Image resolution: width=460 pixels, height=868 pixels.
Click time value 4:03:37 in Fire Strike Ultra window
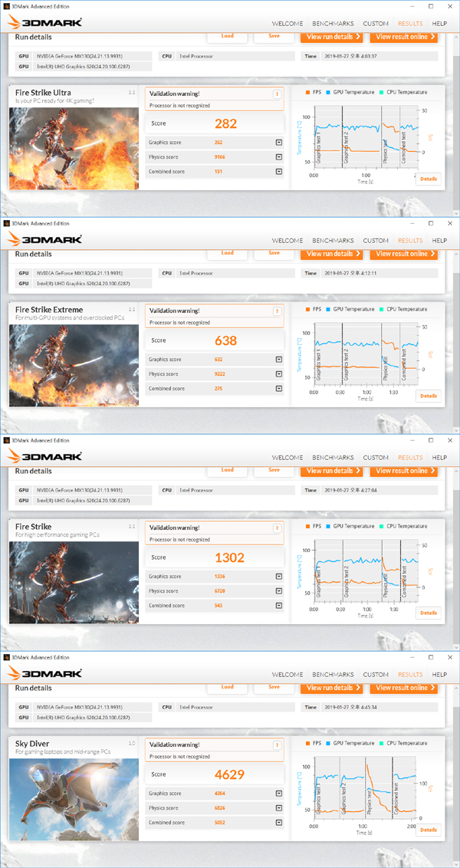point(369,57)
